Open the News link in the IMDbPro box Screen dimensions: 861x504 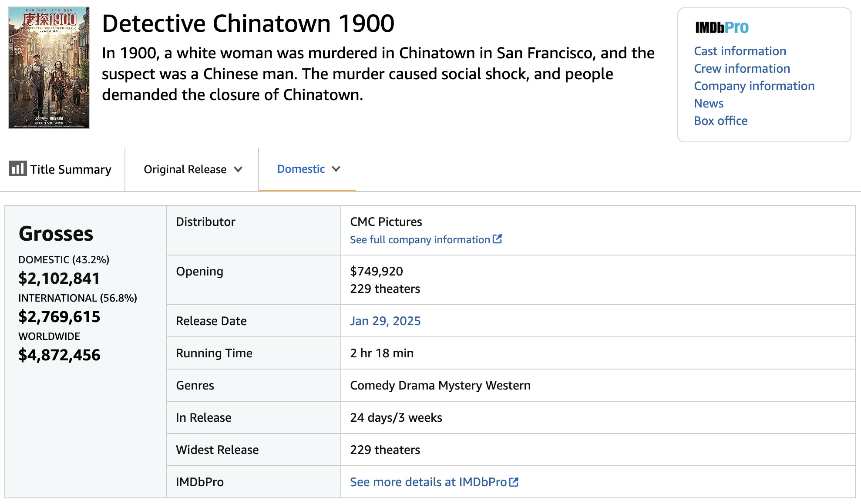(x=708, y=103)
